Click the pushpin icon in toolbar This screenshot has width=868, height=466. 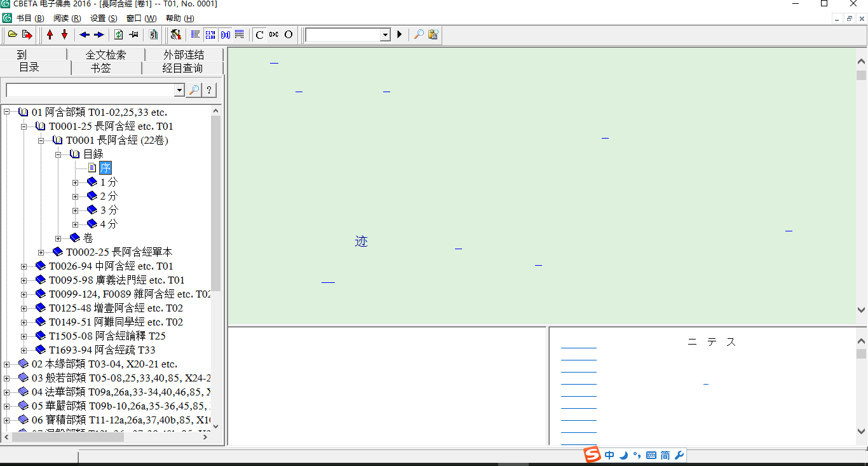(x=133, y=34)
